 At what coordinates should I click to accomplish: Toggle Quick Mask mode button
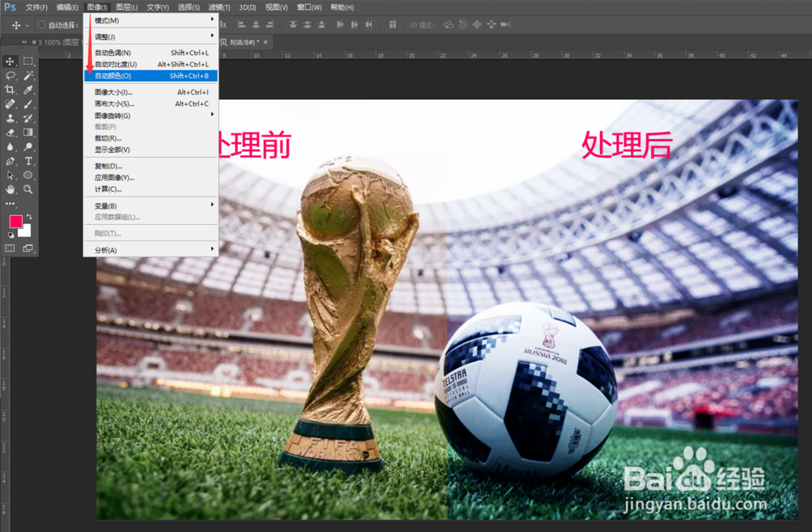coord(10,248)
